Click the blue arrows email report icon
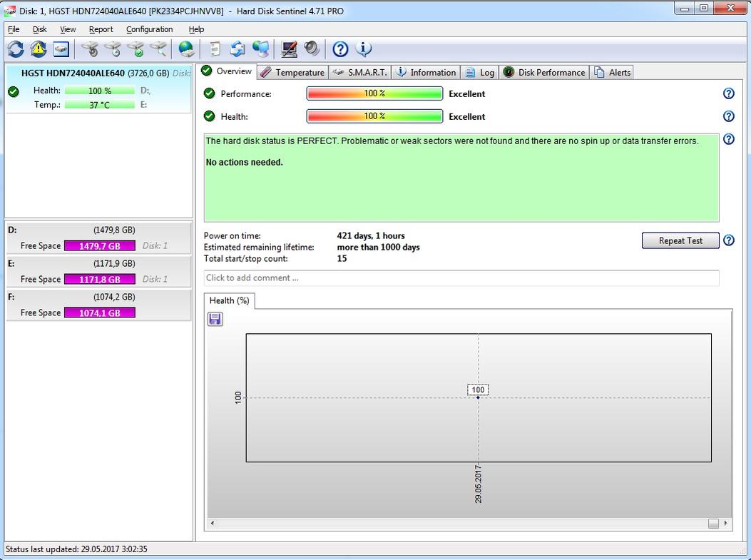 (x=237, y=49)
